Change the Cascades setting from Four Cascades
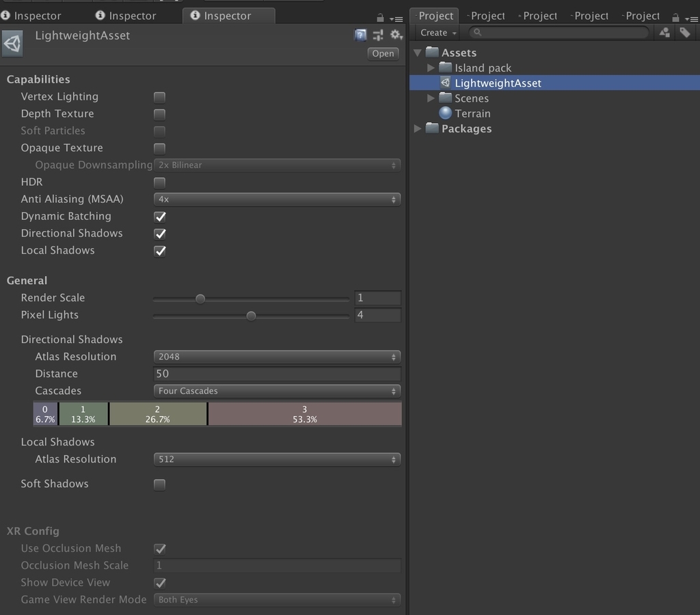Viewport: 700px width, 615px height. 276,390
